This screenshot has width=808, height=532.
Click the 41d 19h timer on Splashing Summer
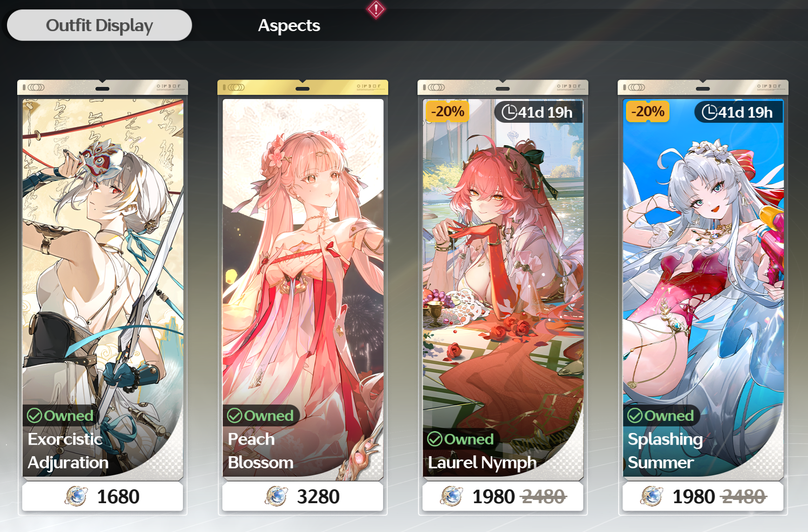point(738,112)
